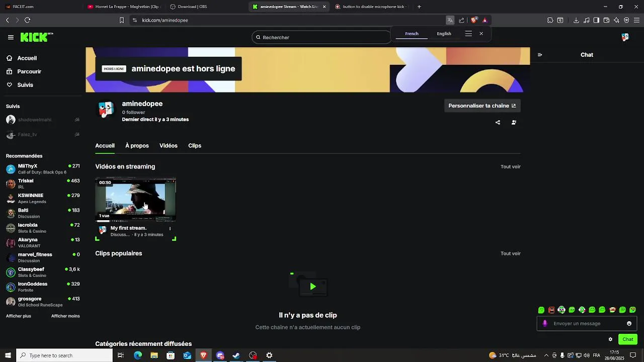This screenshot has height=362, width=644.
Task: Open MiiThyX recommended channel
Action: [x=43, y=169]
